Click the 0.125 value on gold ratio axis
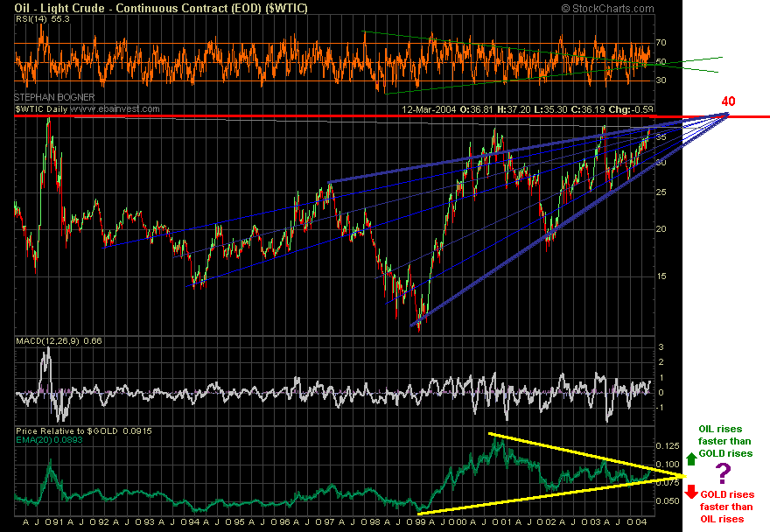Viewport: 770px width, 532px height. [668, 445]
